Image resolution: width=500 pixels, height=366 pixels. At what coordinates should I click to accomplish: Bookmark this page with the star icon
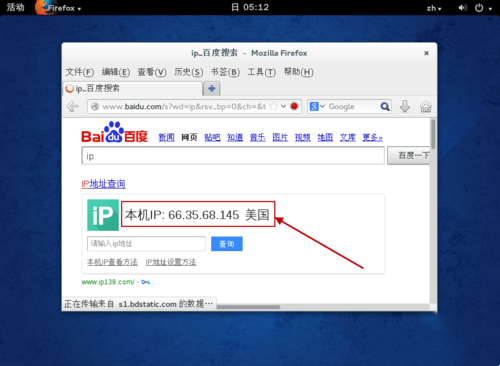(273, 107)
